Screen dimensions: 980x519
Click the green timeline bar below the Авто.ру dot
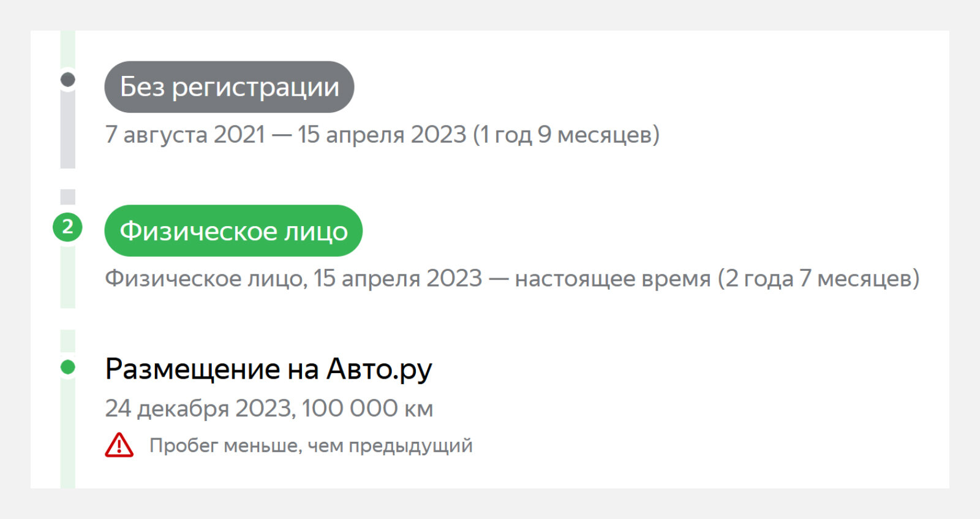[68, 433]
